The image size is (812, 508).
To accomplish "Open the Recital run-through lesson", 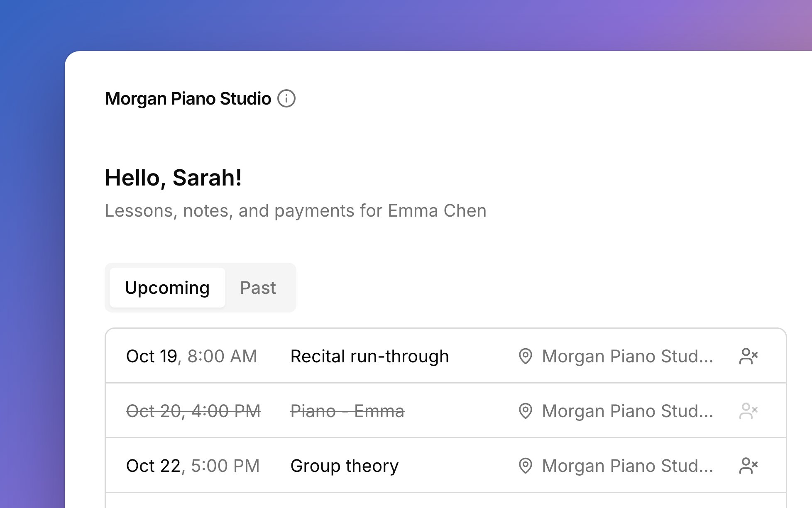I will point(369,356).
